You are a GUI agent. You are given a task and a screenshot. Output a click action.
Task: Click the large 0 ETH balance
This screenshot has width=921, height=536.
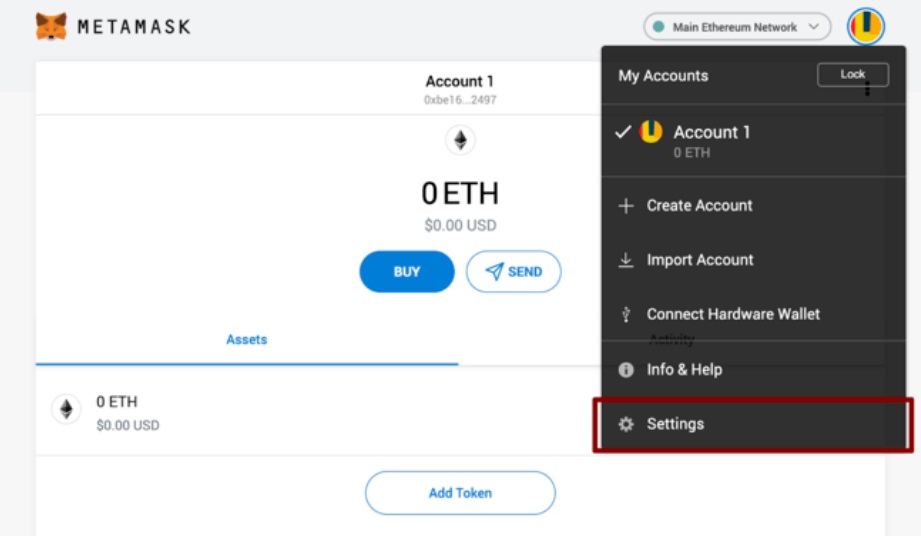[460, 194]
